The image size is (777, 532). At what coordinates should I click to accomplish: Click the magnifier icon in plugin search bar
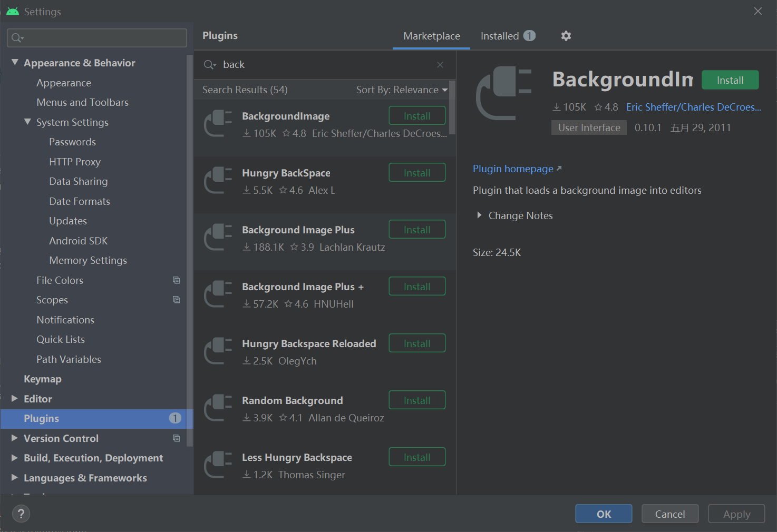(x=209, y=64)
